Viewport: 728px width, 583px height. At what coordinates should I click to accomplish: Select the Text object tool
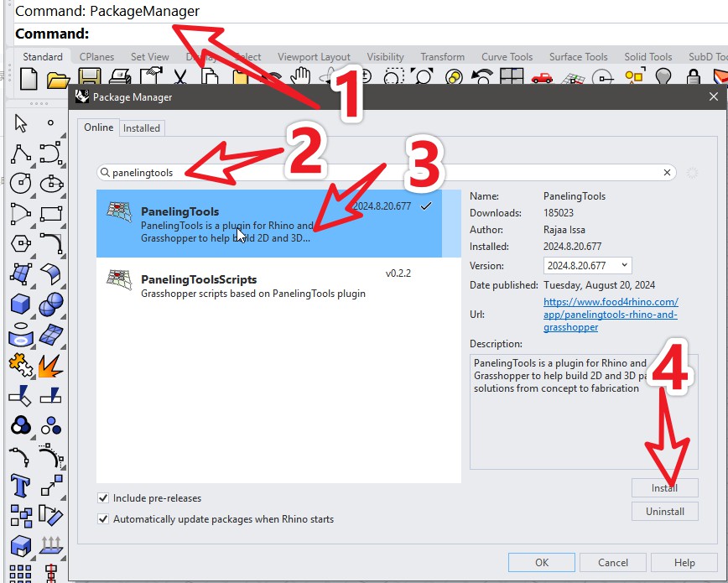tap(20, 486)
